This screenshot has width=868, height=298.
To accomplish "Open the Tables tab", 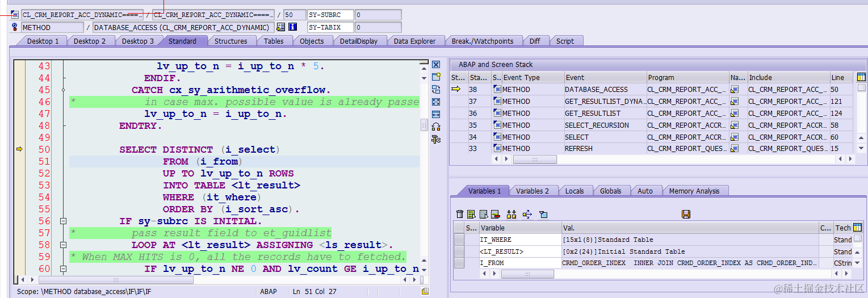I will 274,41.
